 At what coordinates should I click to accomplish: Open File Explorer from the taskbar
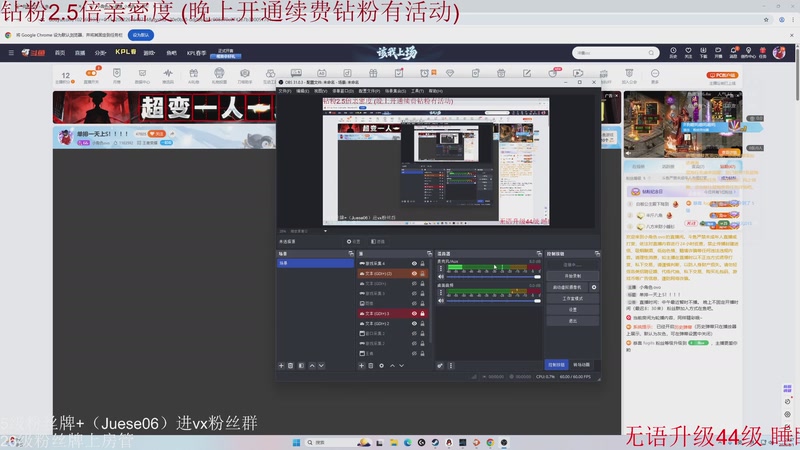393,442
